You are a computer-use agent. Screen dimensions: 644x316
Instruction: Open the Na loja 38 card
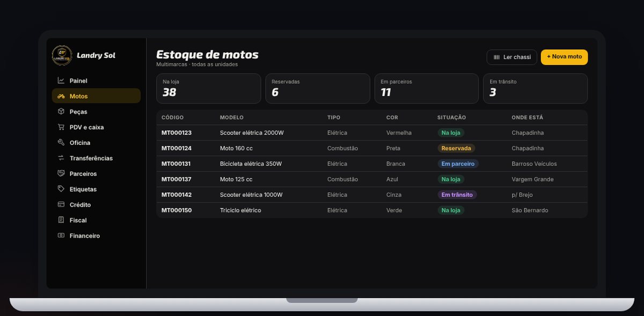[209, 89]
